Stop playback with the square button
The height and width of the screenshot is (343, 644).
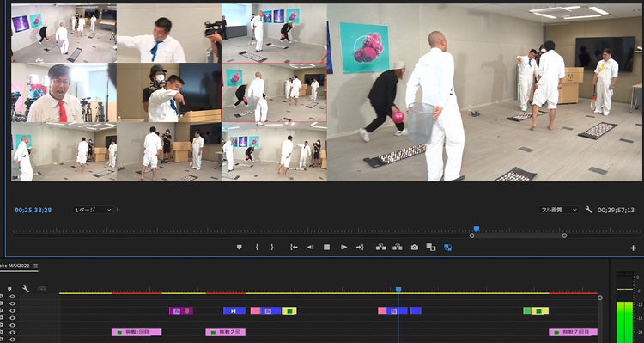[x=326, y=248]
